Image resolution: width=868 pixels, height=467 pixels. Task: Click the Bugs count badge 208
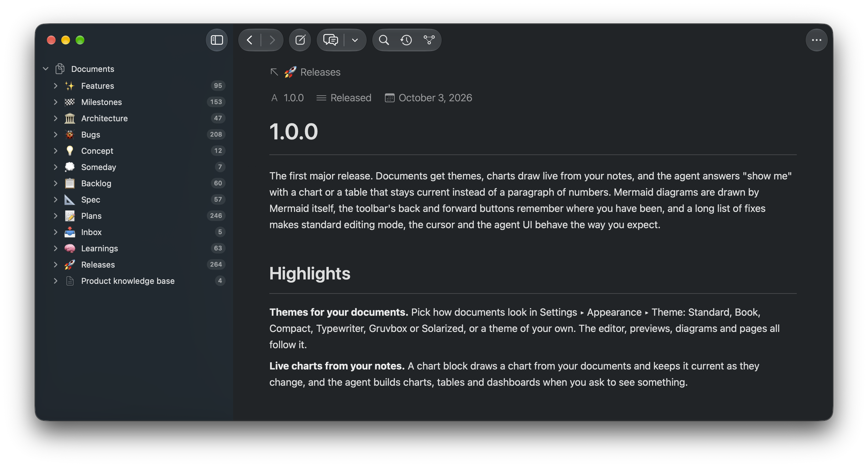coord(216,134)
